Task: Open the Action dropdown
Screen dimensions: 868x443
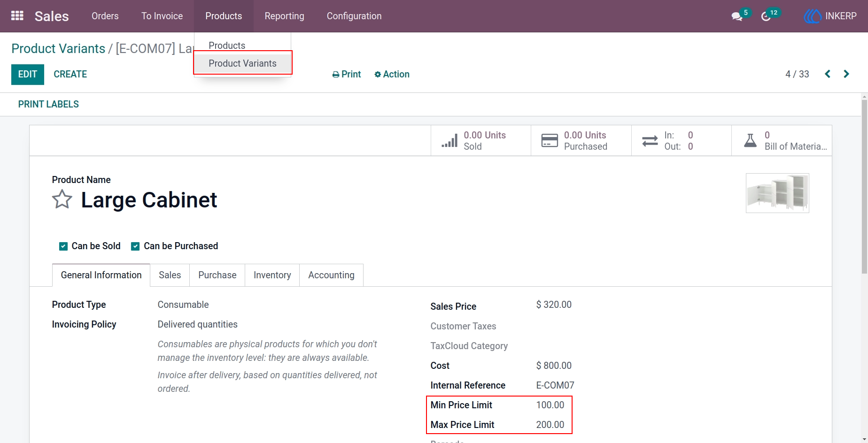Action: [x=392, y=74]
